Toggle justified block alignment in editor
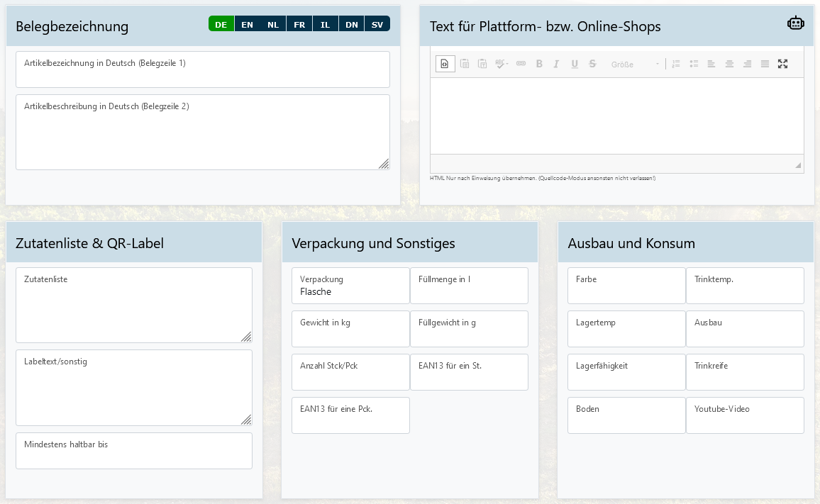The height and width of the screenshot is (504, 820). tap(765, 64)
